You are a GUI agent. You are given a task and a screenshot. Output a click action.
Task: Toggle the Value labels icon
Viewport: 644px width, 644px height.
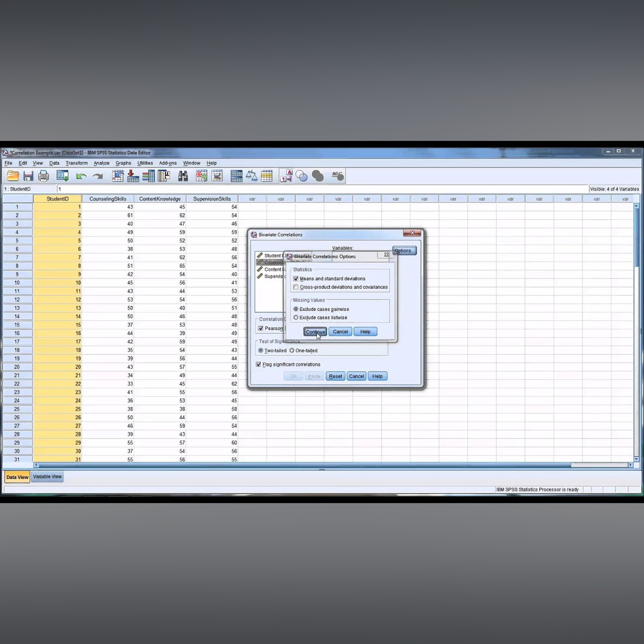click(286, 176)
